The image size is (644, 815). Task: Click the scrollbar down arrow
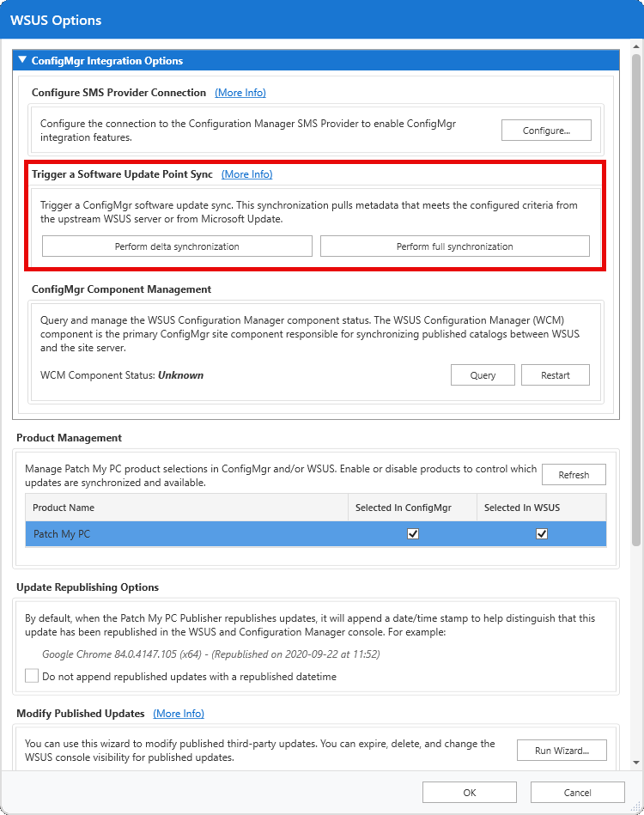636,763
